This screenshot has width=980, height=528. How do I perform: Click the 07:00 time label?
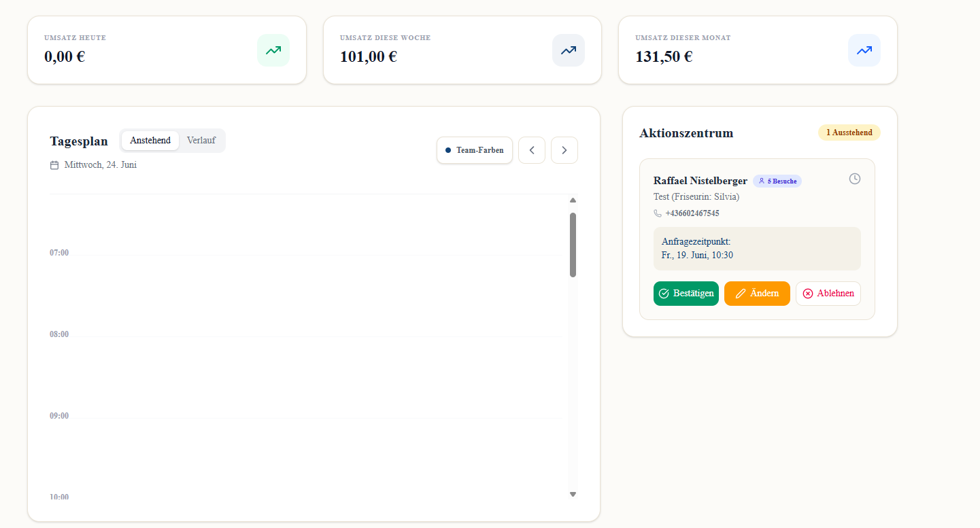click(59, 253)
